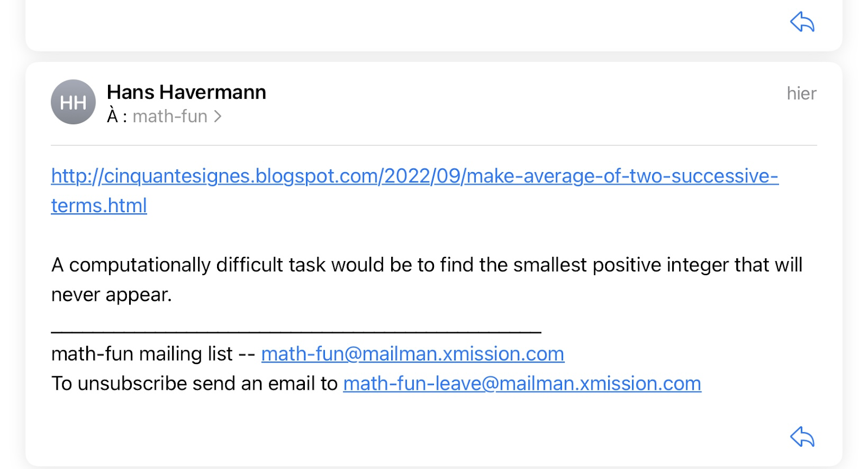Viewport: 868px width, 469px height.
Task: Click the divider line under the message header
Action: (x=434, y=145)
